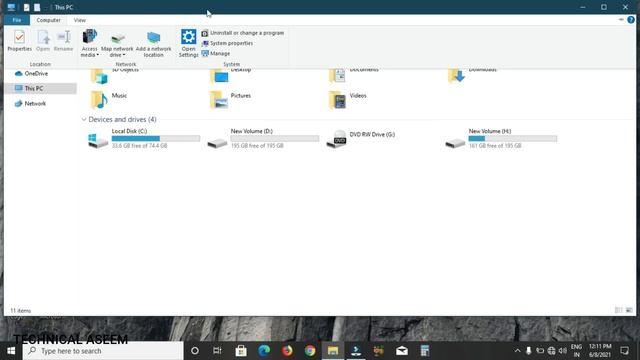Click the taskbar search box
This screenshot has height=360, width=640.
click(x=103, y=351)
